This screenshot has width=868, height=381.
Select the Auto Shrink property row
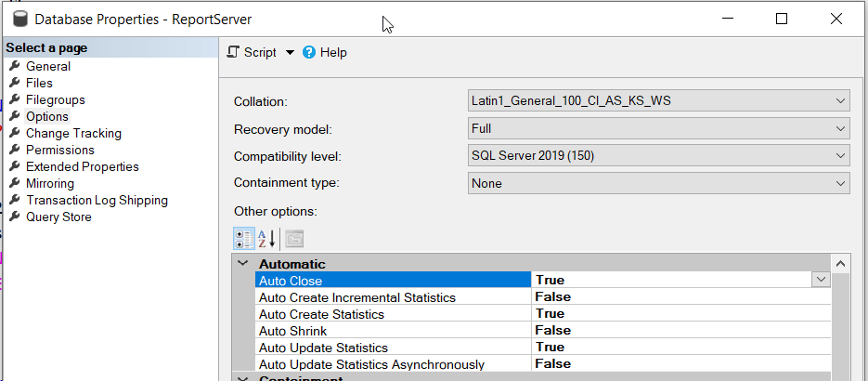click(542, 331)
